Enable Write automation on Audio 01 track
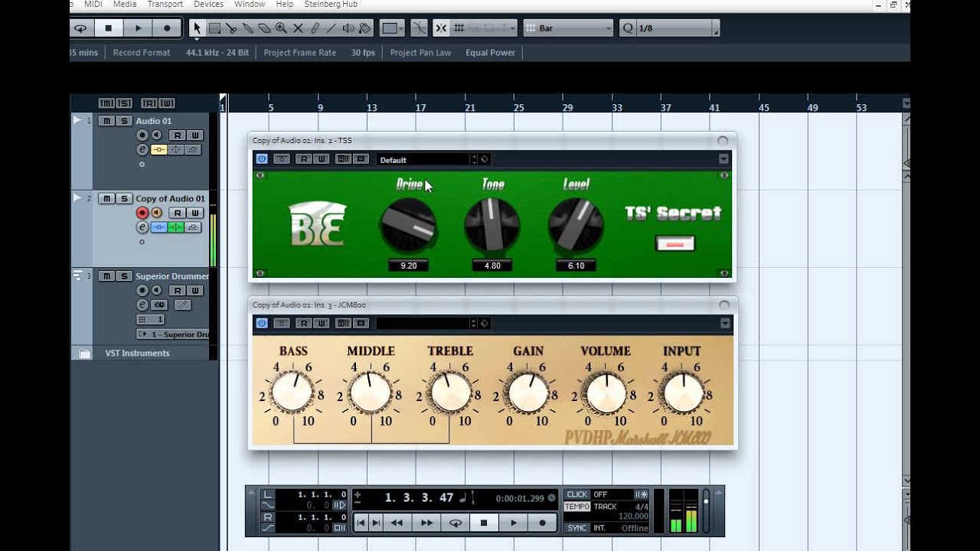Image resolution: width=980 pixels, height=551 pixels. coord(195,135)
